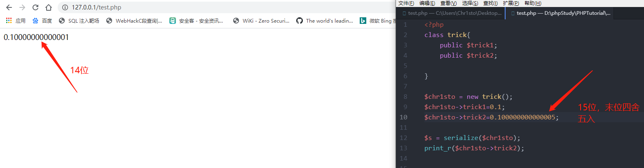Screen dimensions: 644x168
Task: Click 'public $trick2;' in the editor
Action: coord(468,56)
